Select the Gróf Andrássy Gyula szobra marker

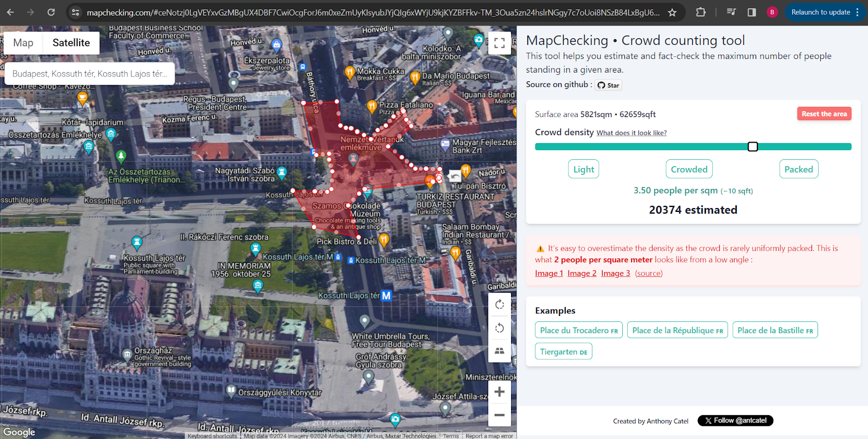tap(368, 377)
